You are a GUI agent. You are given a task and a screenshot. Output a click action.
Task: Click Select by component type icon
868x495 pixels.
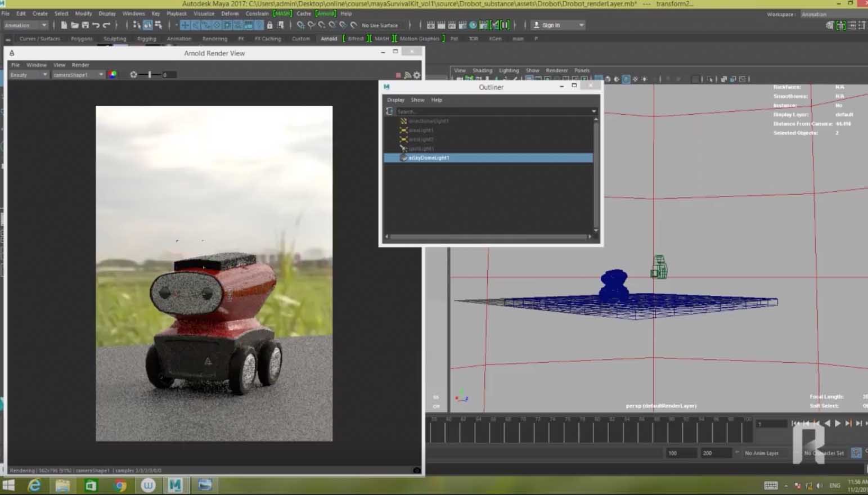click(x=159, y=25)
